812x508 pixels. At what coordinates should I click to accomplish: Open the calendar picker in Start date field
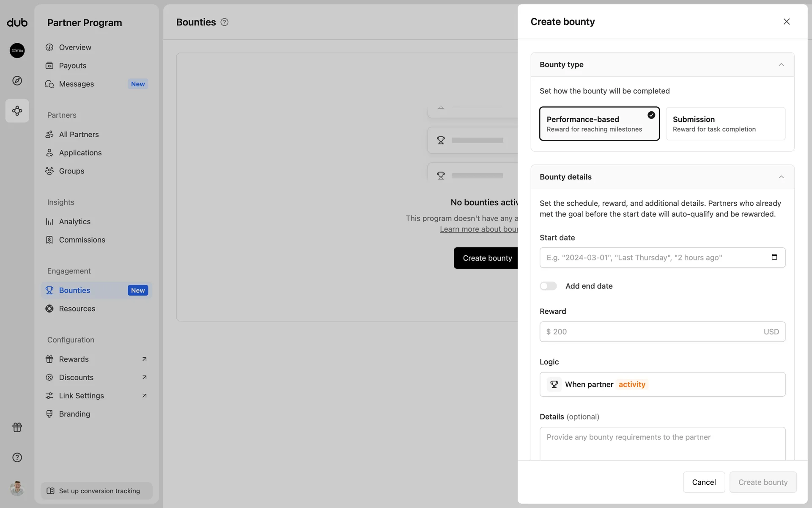tap(774, 257)
